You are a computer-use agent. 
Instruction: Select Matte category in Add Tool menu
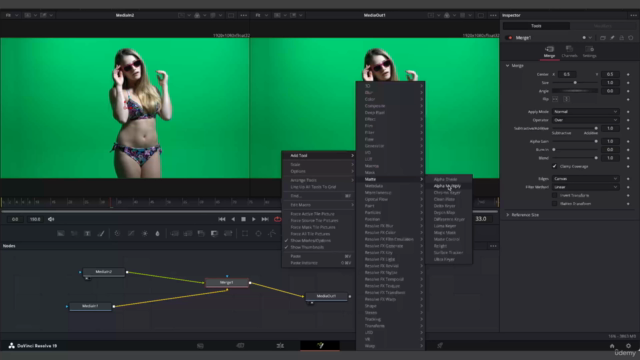tap(390, 179)
